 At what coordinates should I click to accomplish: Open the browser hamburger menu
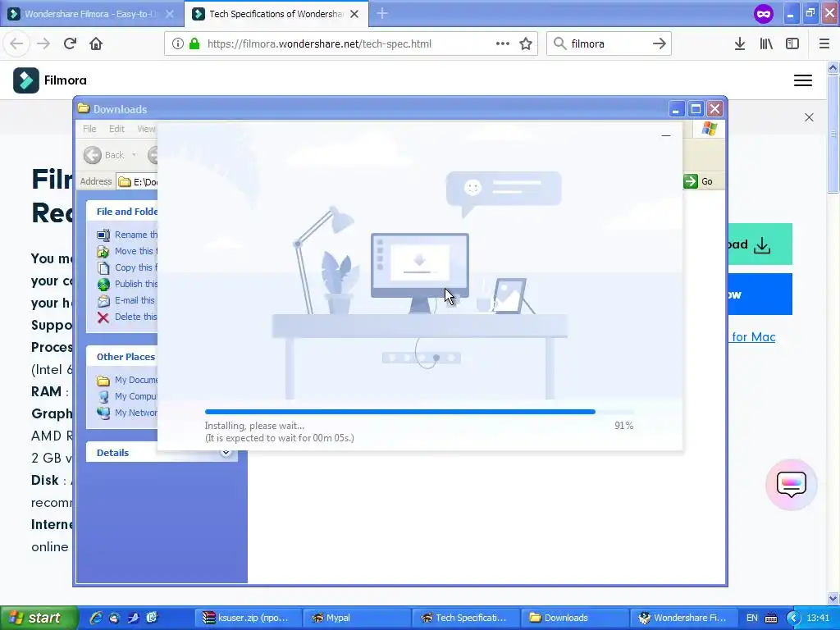point(824,43)
